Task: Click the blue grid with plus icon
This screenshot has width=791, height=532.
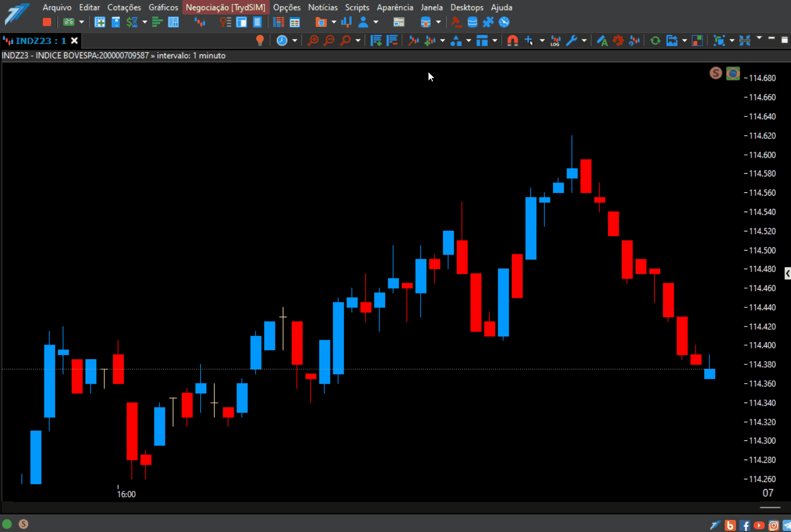Action: (x=100, y=22)
